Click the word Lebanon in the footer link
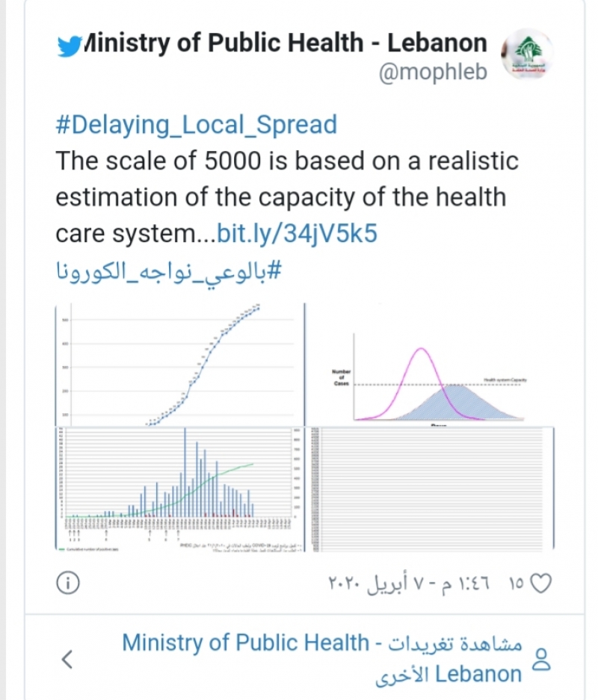 (x=478, y=674)
